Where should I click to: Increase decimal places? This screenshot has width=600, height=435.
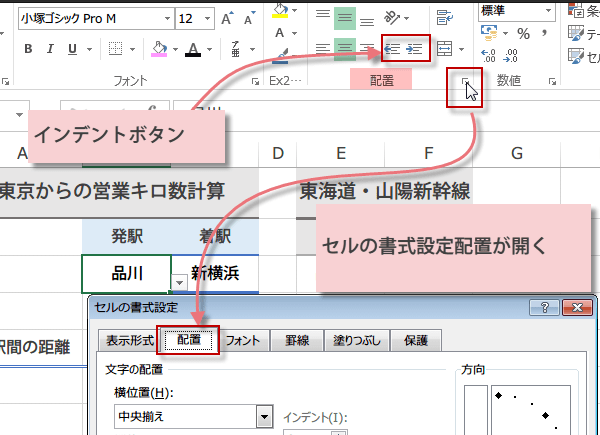point(488,56)
